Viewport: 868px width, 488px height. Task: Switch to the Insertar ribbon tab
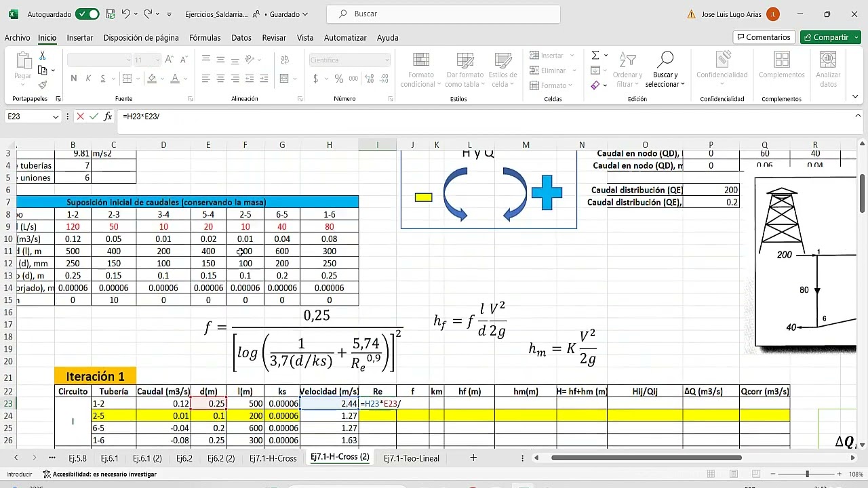click(80, 38)
